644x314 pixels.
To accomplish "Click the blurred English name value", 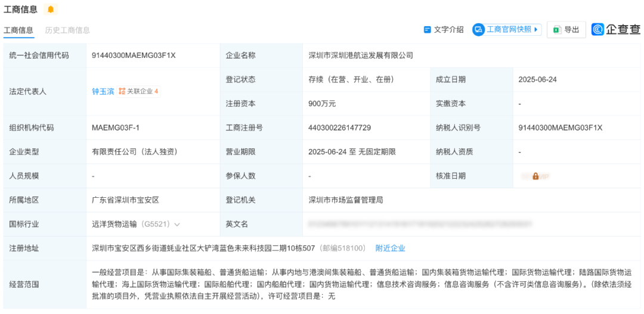I will point(420,224).
